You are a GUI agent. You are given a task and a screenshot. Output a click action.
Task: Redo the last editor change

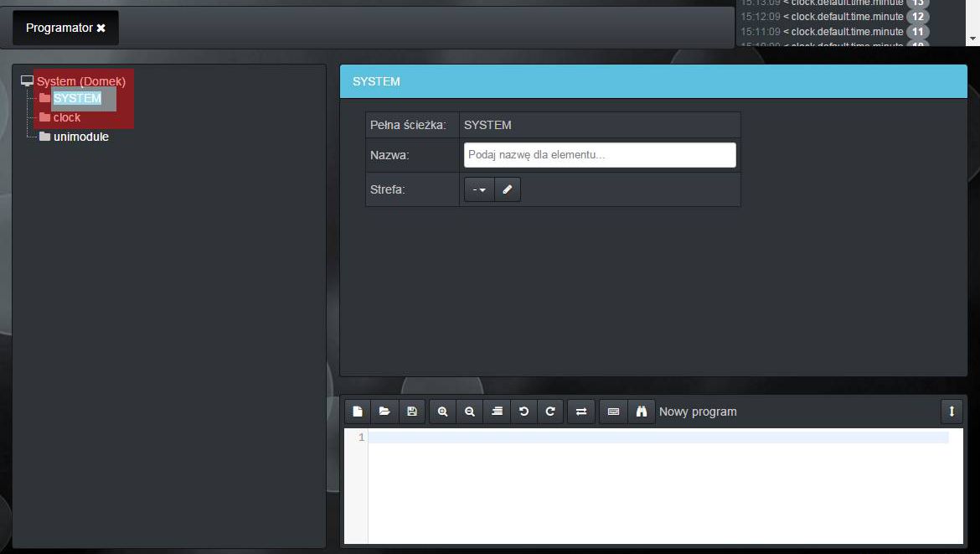[x=550, y=412]
